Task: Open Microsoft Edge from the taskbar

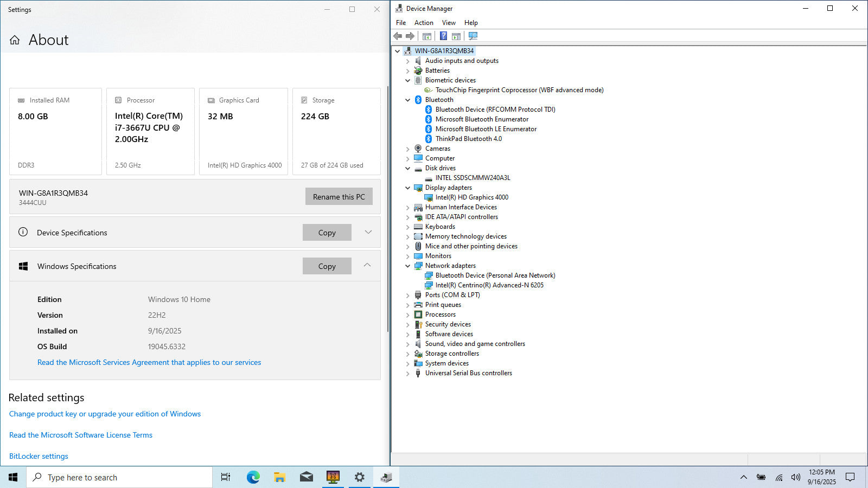Action: [x=253, y=477]
